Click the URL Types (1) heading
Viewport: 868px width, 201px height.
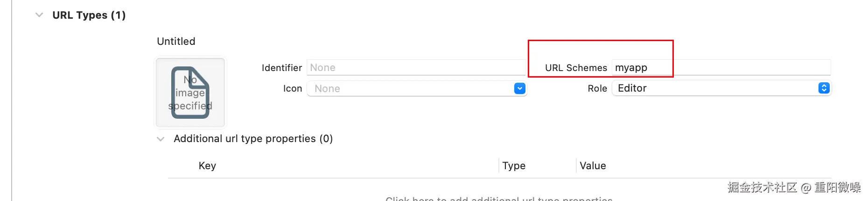coord(89,15)
